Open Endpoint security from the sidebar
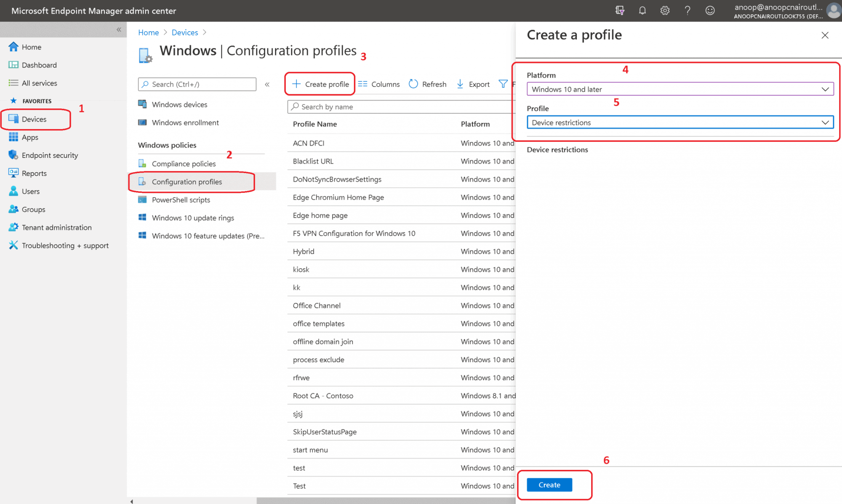Image resolution: width=842 pixels, height=504 pixels. (x=50, y=155)
